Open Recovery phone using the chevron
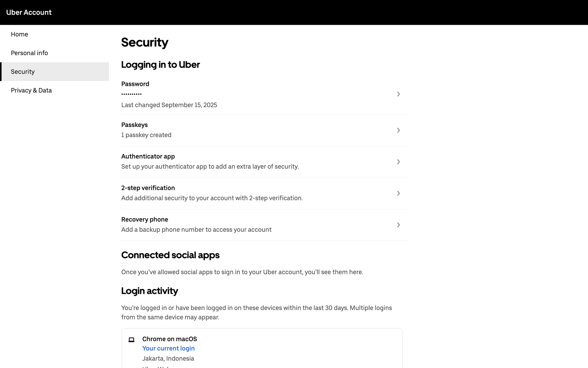588x368 pixels. (398, 225)
